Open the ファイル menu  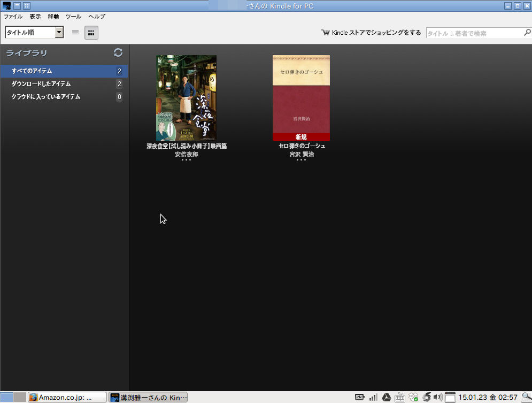(13, 16)
